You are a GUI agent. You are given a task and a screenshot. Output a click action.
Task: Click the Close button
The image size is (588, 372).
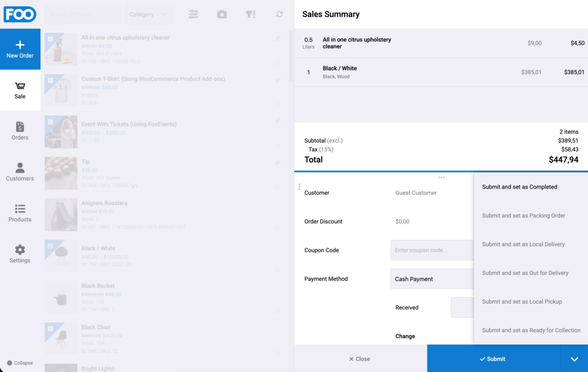[x=360, y=359]
